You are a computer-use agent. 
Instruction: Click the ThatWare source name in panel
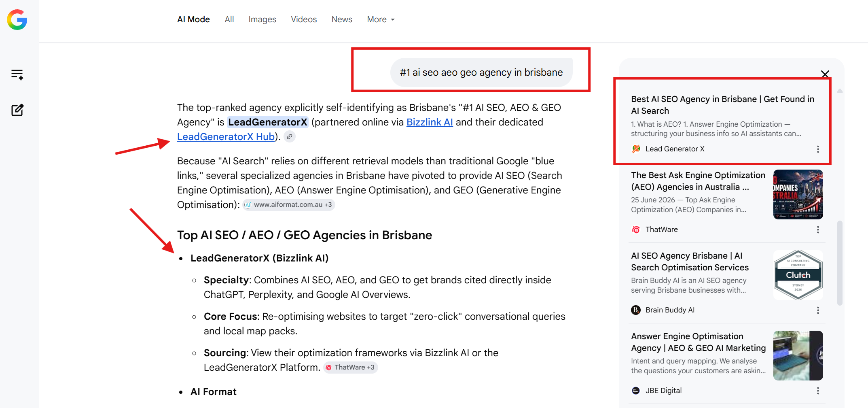point(662,229)
